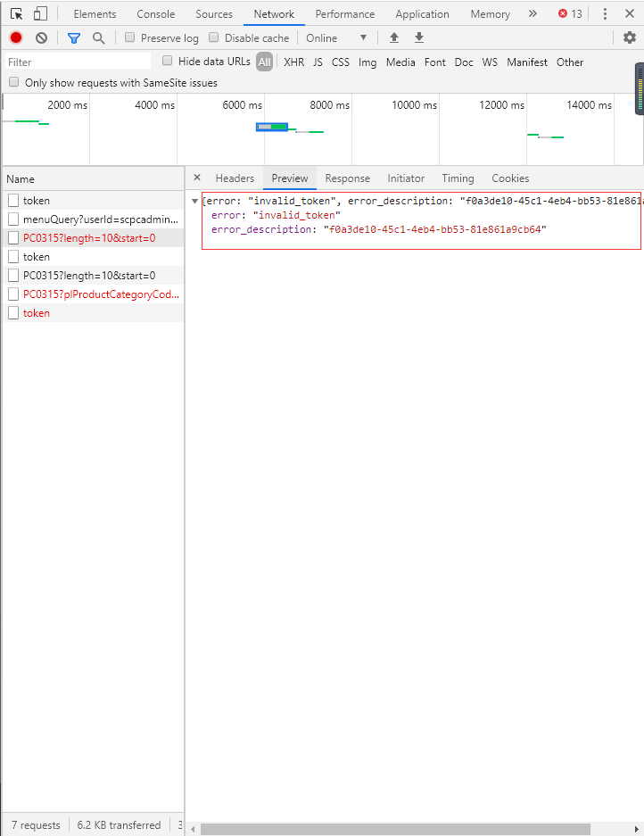The width and height of the screenshot is (644, 836).
Task: Click the selected request bar in timeline
Action: [x=272, y=127]
